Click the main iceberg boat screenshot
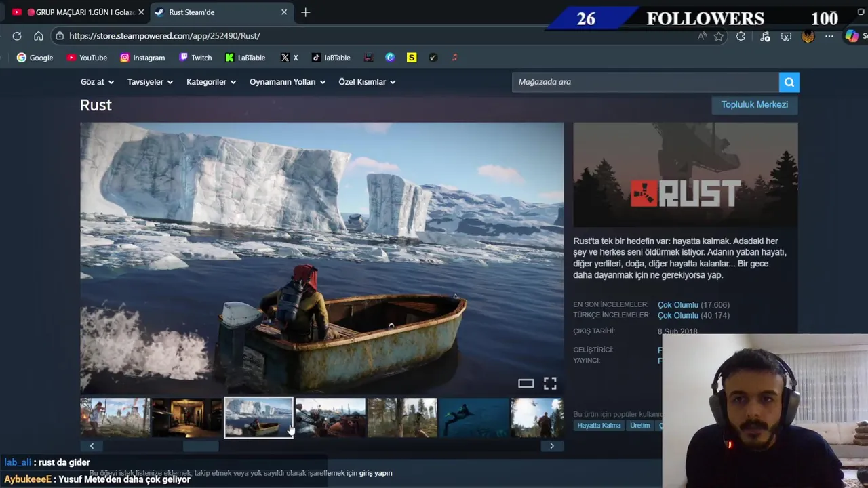Viewport: 868px width, 488px height. tap(322, 258)
